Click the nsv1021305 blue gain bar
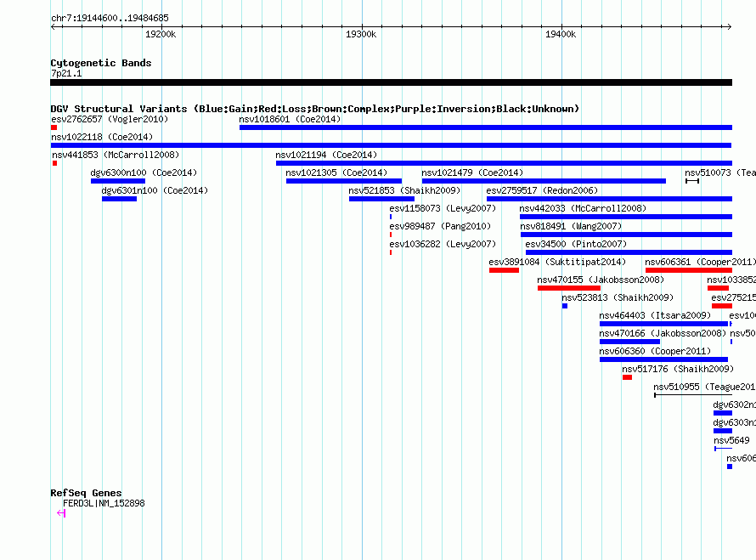 tap(344, 181)
